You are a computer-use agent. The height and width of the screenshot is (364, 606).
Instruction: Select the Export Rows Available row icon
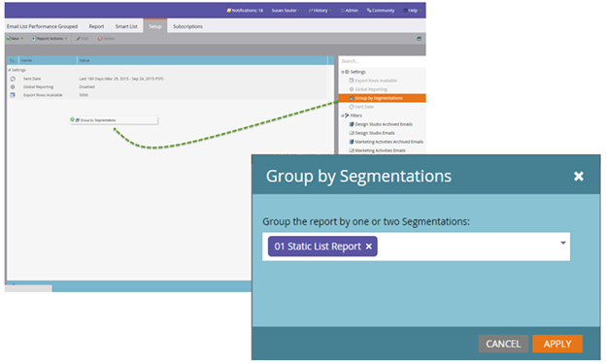click(x=13, y=95)
